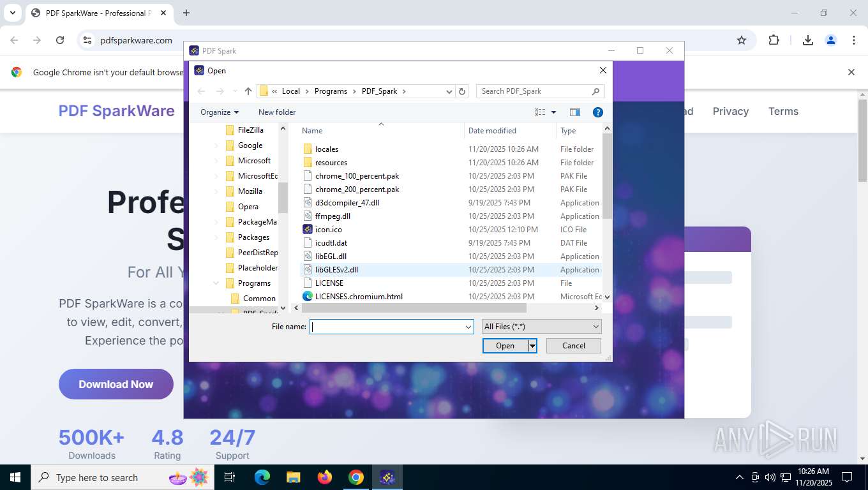The image size is (868, 490).
Task: Click the Forward arrow in Open dialog
Action: pyautogui.click(x=220, y=91)
